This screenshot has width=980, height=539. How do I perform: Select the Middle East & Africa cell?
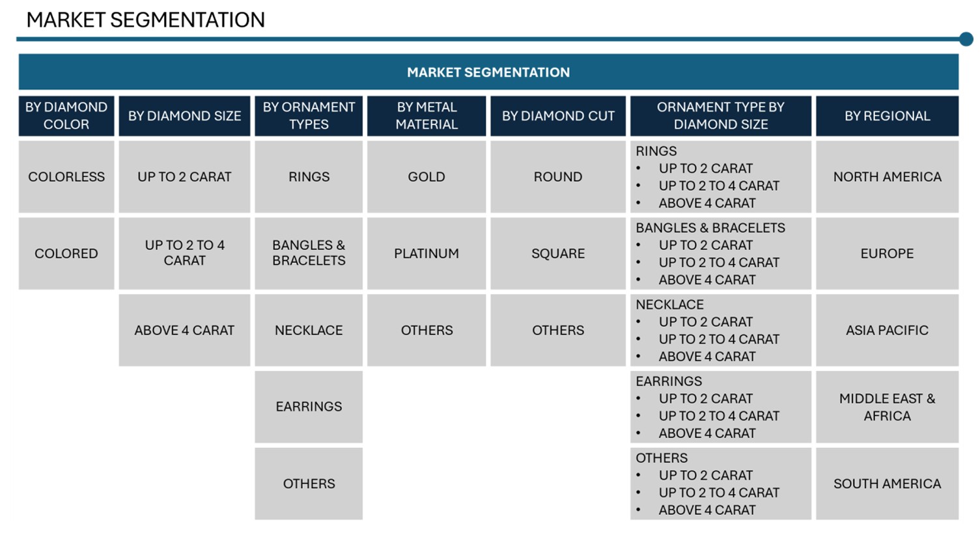click(887, 407)
